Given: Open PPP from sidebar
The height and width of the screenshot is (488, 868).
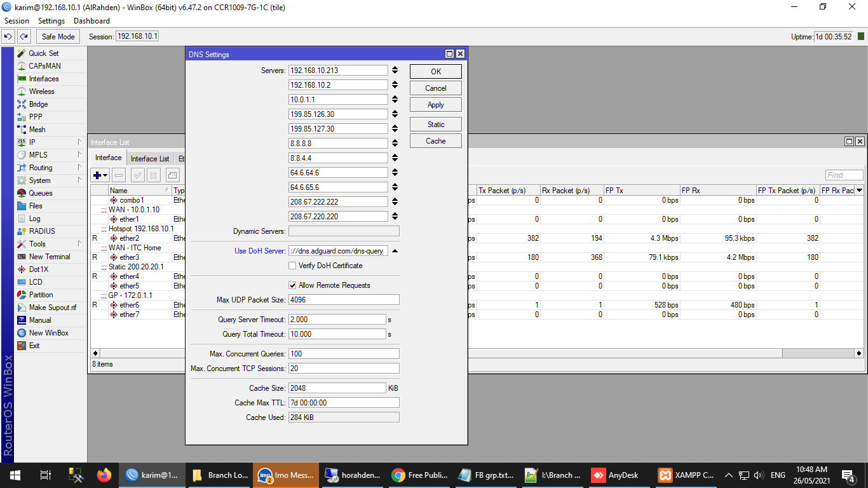Looking at the screenshot, I should pyautogui.click(x=36, y=117).
